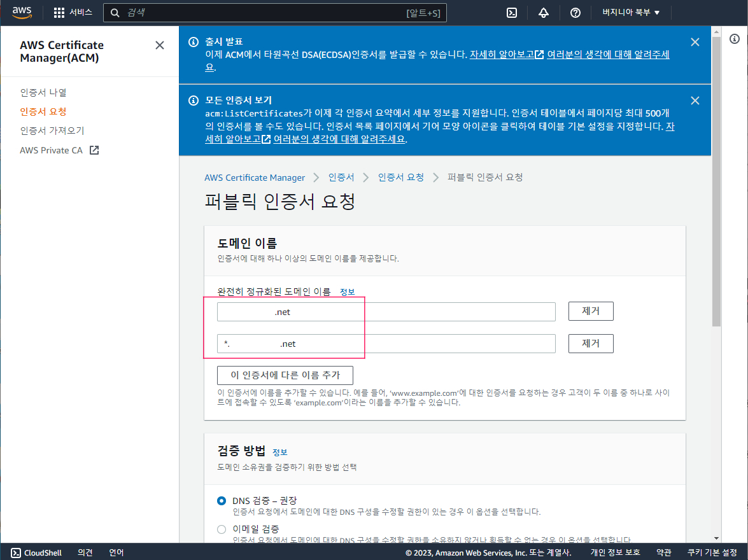Click the search magnifier icon
The image size is (748, 560).
[x=115, y=13]
